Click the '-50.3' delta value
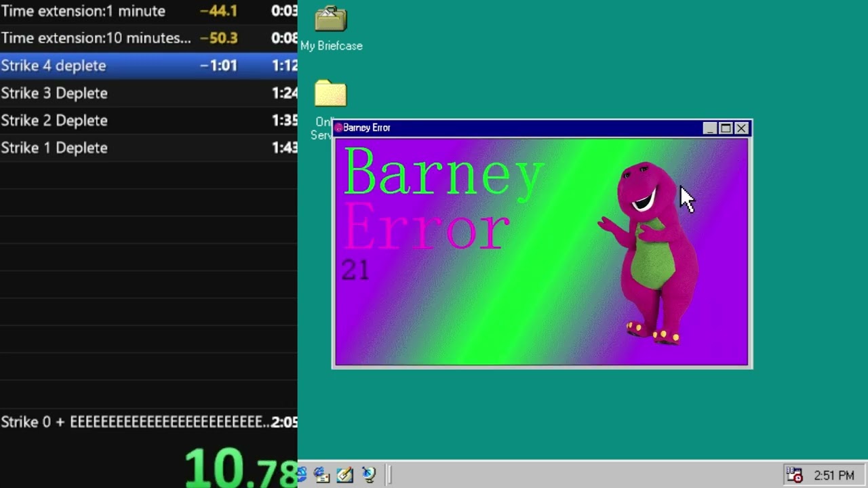 tap(218, 38)
